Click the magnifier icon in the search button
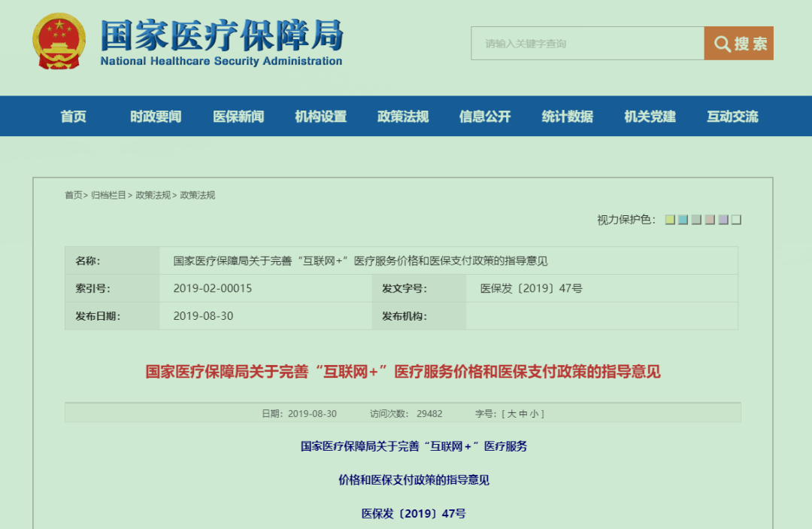 click(722, 44)
